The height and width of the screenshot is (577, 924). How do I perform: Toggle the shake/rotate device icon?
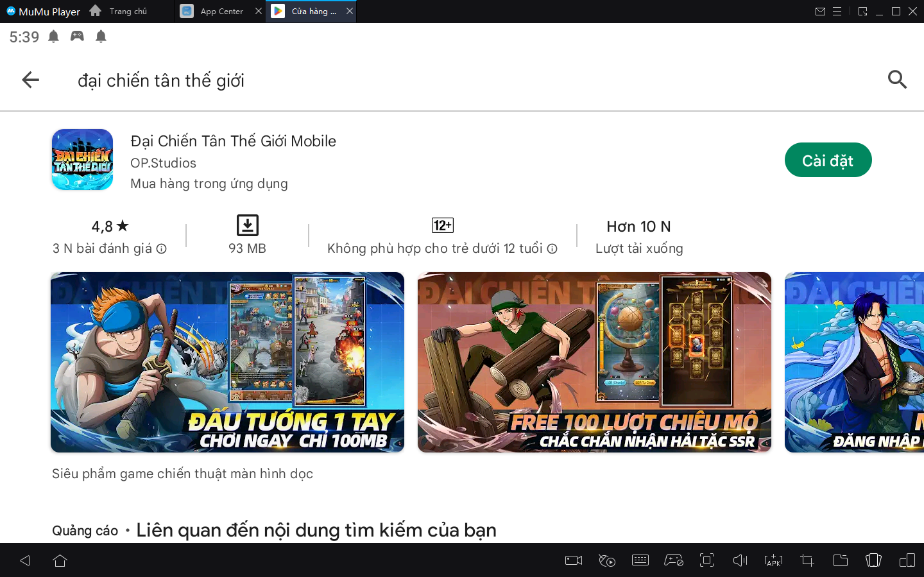point(873,560)
